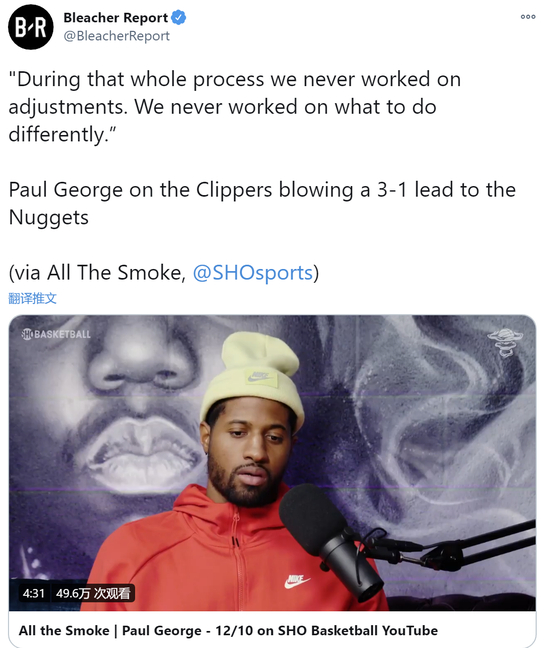The width and height of the screenshot is (550, 648).
Task: Open the three-dot more options menu
Action: coord(528,17)
